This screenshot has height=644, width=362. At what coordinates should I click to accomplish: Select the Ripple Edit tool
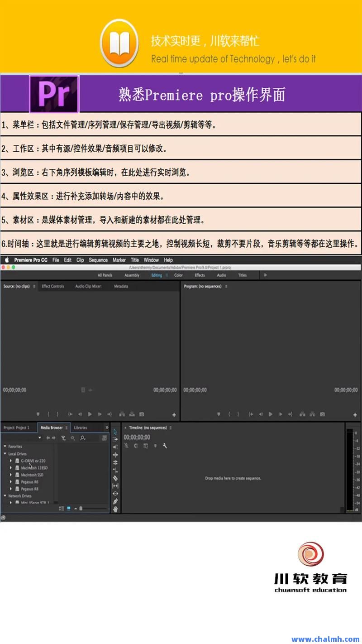(115, 455)
